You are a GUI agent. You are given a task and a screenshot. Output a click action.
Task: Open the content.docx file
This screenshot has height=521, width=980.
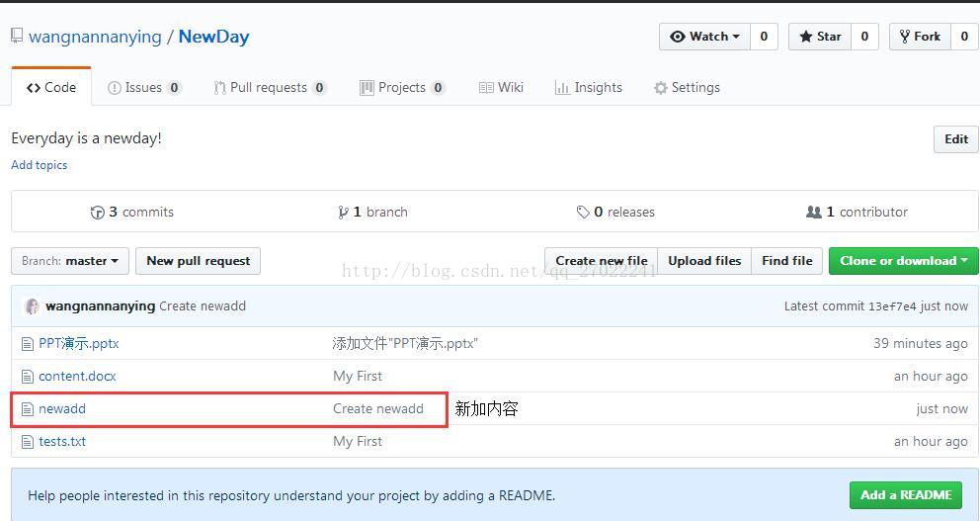(x=77, y=377)
